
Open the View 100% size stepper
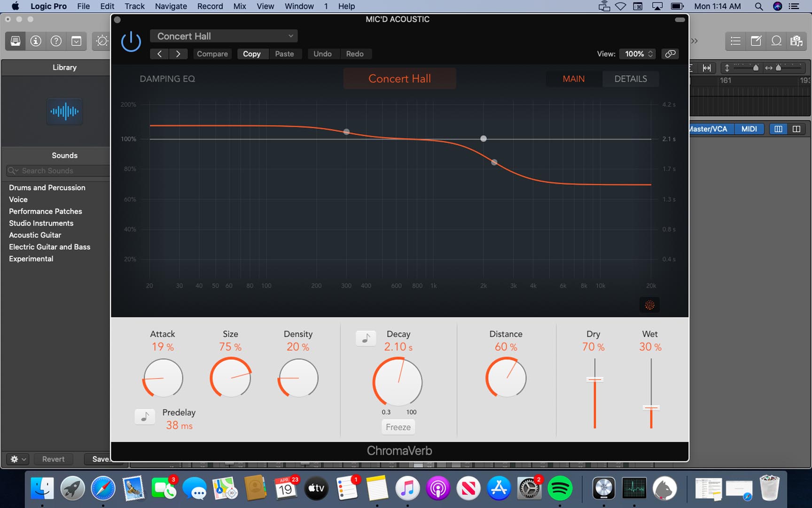(638, 54)
